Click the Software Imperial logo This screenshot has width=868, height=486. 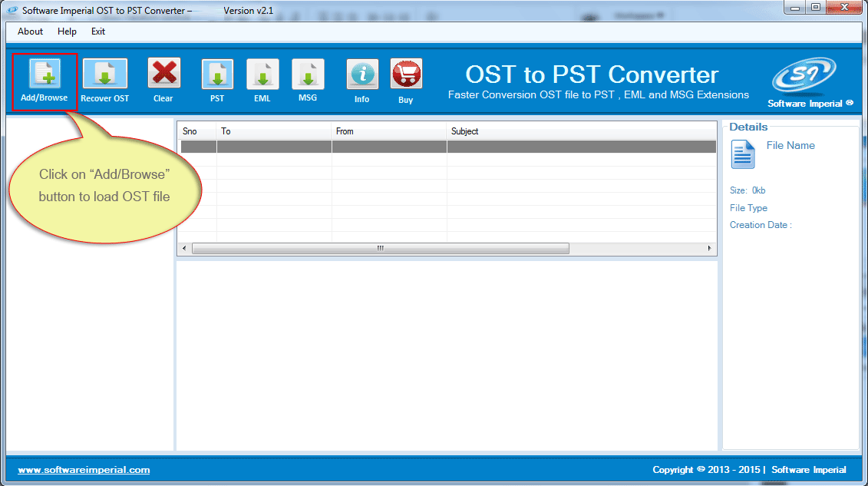click(x=804, y=74)
